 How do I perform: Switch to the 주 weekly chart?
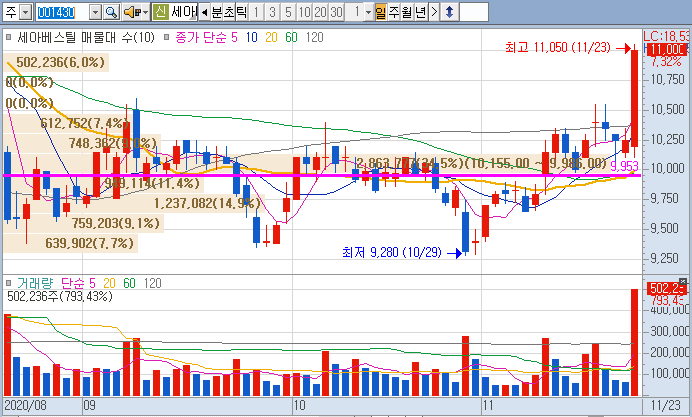tap(393, 12)
